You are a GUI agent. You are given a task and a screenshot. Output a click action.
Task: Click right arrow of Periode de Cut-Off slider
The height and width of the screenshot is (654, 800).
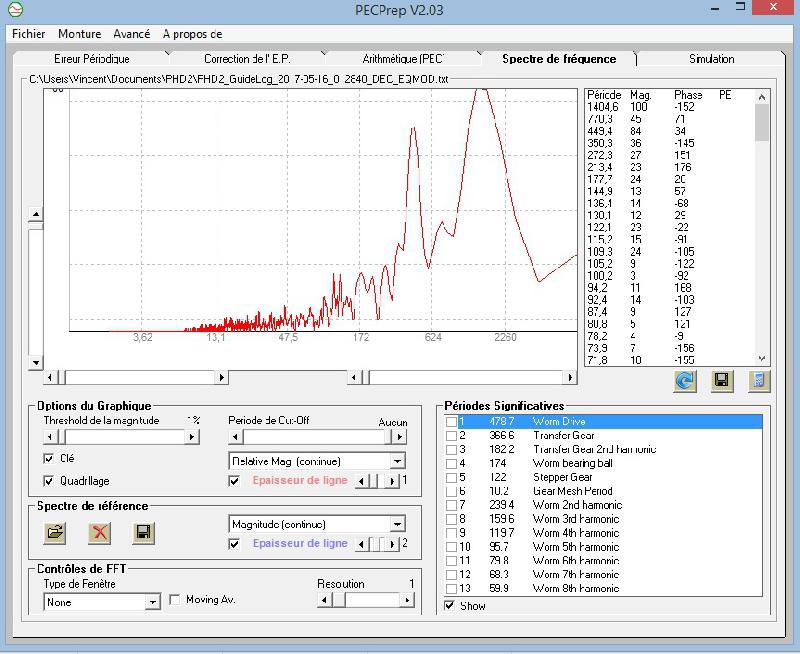point(399,437)
